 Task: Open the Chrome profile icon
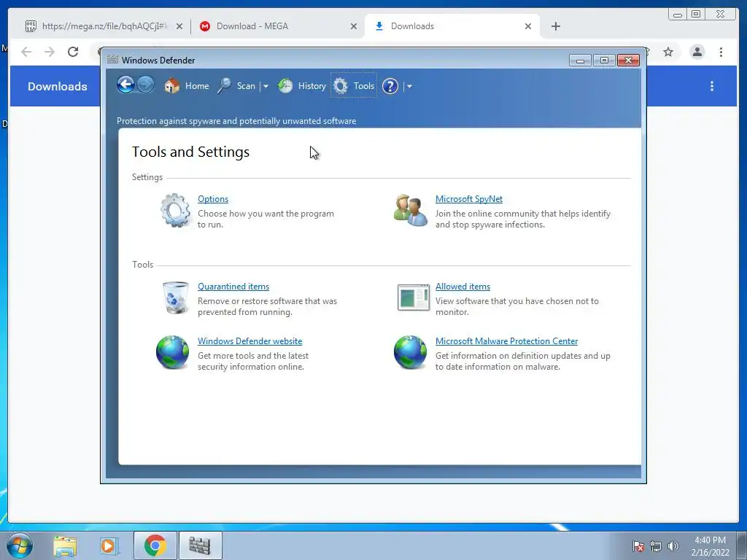click(697, 52)
